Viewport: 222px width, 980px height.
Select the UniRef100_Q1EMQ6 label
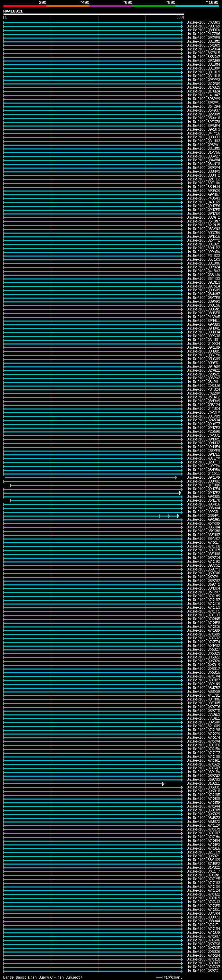[203, 485]
